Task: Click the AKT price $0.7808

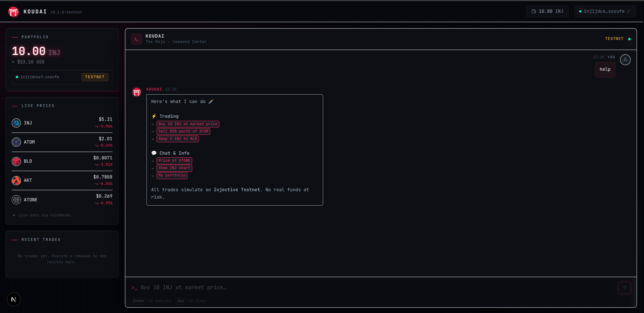Action: point(103,177)
